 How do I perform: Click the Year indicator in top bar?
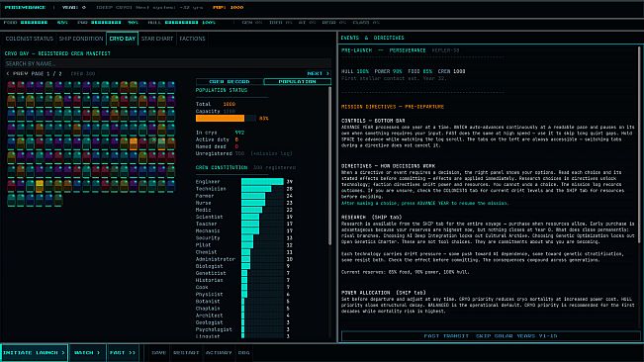[74, 7]
